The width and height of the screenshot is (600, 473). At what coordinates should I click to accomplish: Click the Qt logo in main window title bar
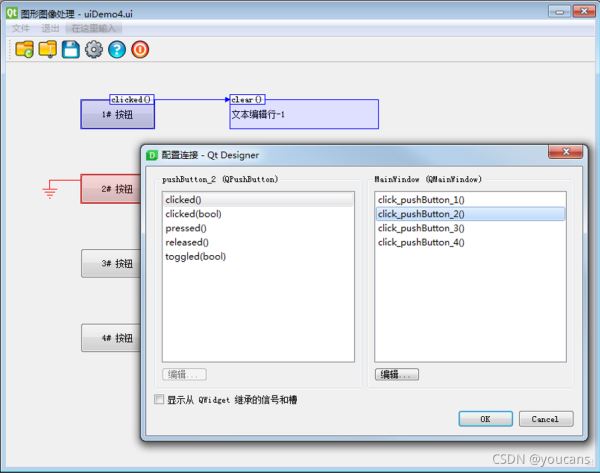[11, 13]
